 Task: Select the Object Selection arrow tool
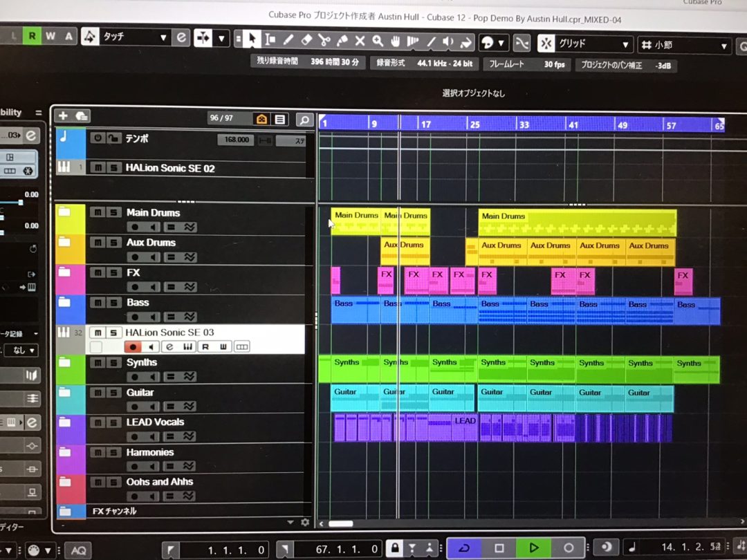[252, 39]
